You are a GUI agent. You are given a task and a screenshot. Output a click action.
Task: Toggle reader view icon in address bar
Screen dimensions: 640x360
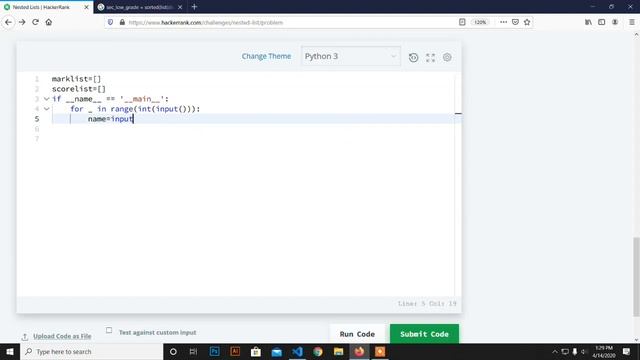[462, 22]
